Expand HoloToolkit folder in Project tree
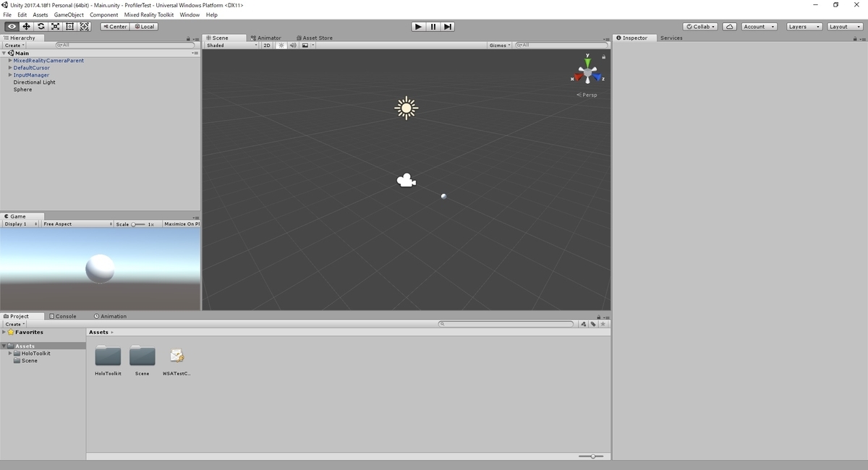This screenshot has width=868, height=470. pyautogui.click(x=10, y=354)
